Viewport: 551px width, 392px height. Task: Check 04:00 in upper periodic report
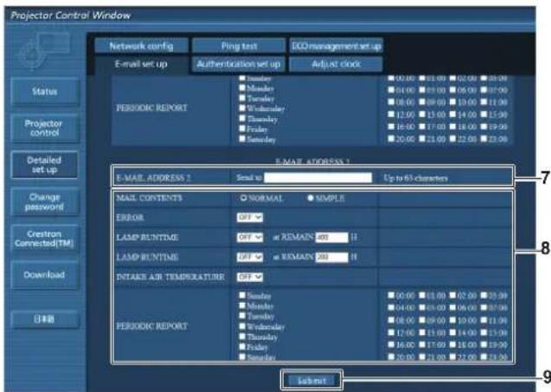pyautogui.click(x=391, y=90)
